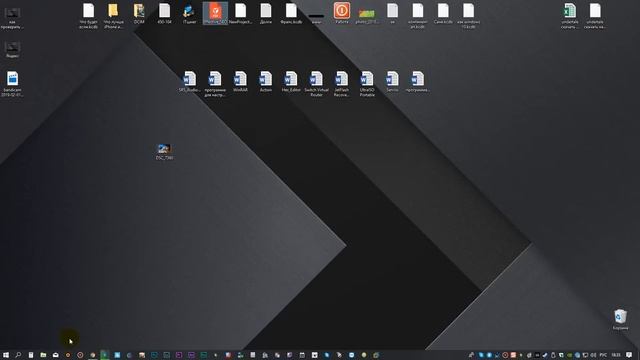This screenshot has height=360, width=640.
Task: Select the NewProject file icon
Action: click(x=240, y=14)
